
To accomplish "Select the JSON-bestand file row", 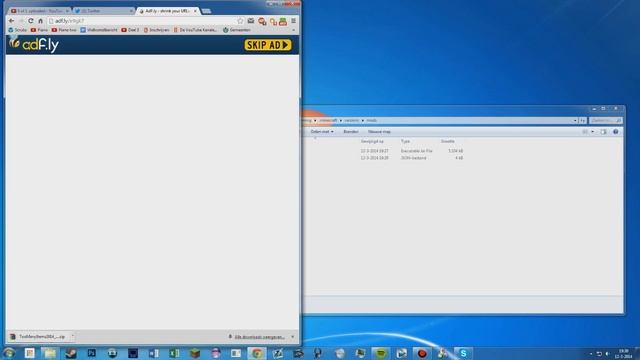I will [411, 158].
